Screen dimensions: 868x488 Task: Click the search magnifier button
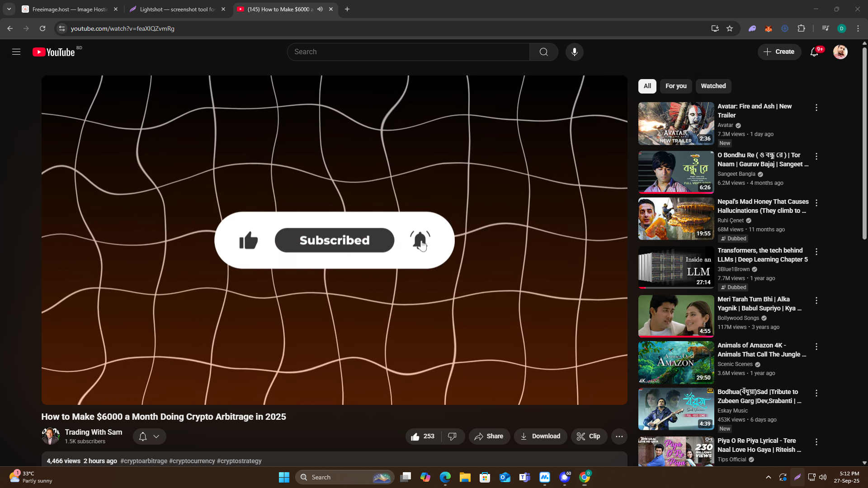coord(543,52)
